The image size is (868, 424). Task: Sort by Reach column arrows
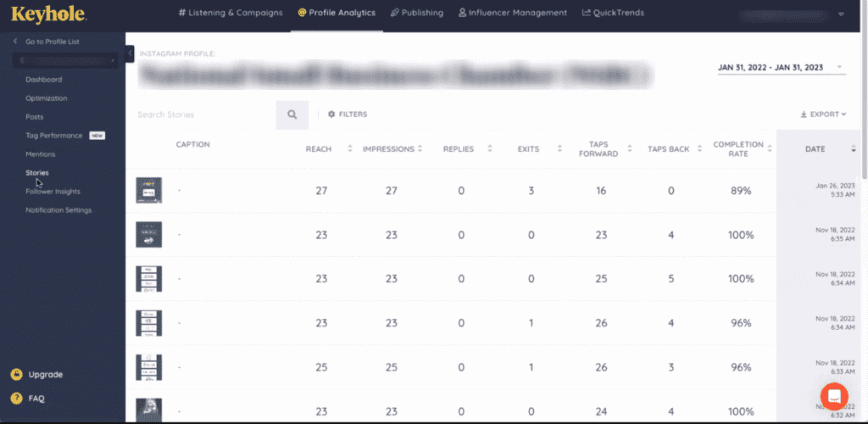[349, 149]
